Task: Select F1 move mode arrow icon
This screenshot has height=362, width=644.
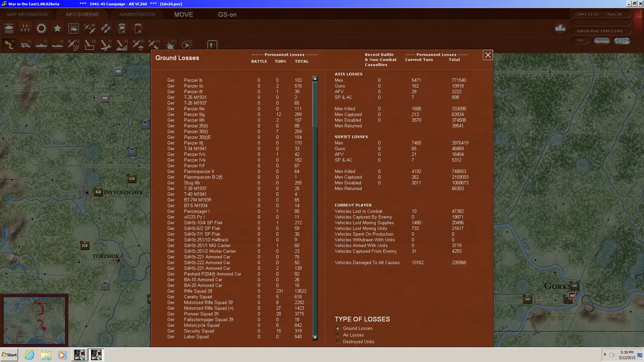Action: (x=9, y=45)
